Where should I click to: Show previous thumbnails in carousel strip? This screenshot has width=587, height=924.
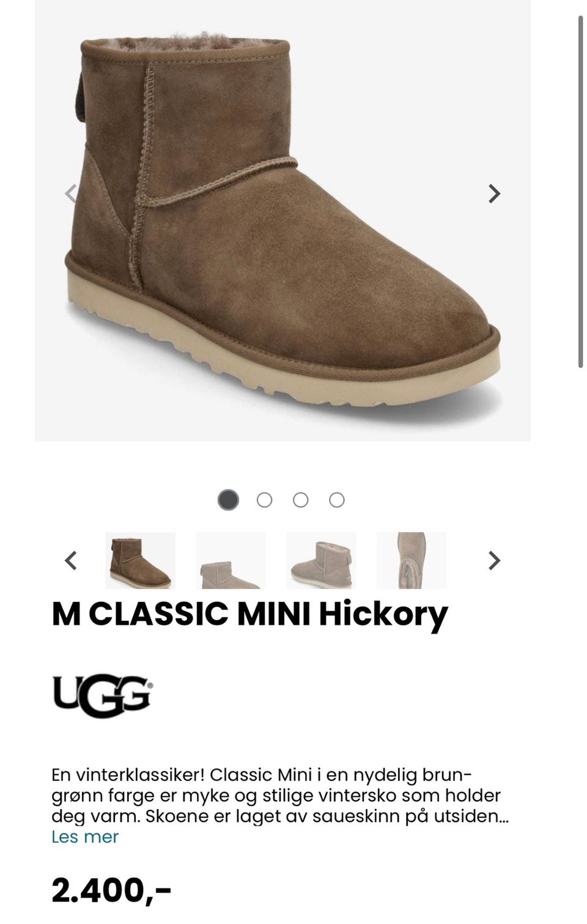point(71,560)
